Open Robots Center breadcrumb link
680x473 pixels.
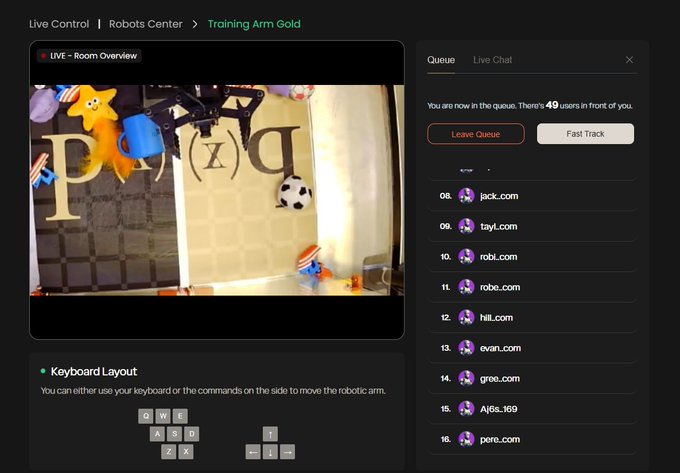tap(146, 24)
